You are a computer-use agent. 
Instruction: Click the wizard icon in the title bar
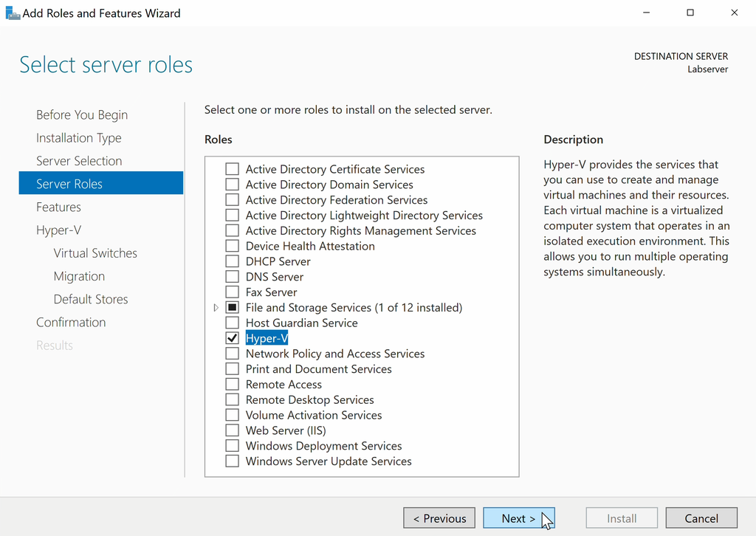click(13, 13)
